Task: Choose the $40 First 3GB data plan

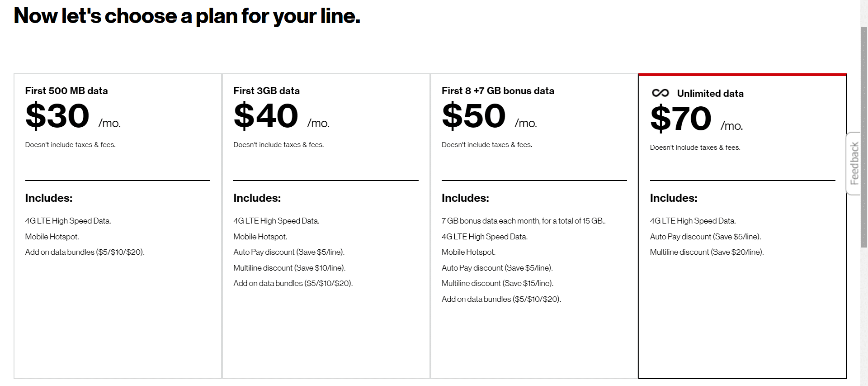Action: [x=326, y=226]
